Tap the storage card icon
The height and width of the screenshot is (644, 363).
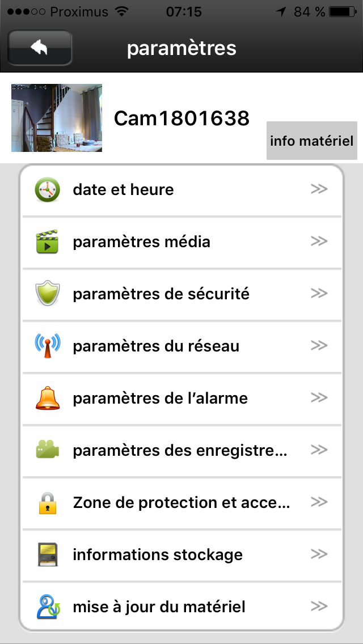(47, 555)
